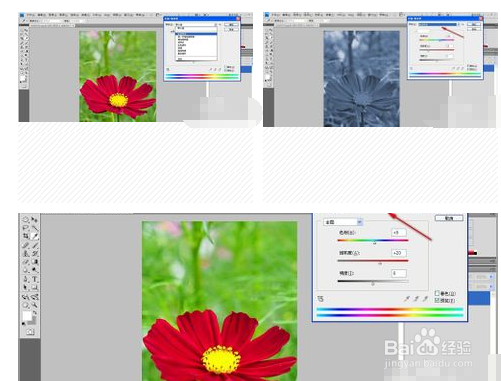This screenshot has height=381, width=501.
Task: Select the Eraser tool in bottom toolbox
Action: [25, 261]
